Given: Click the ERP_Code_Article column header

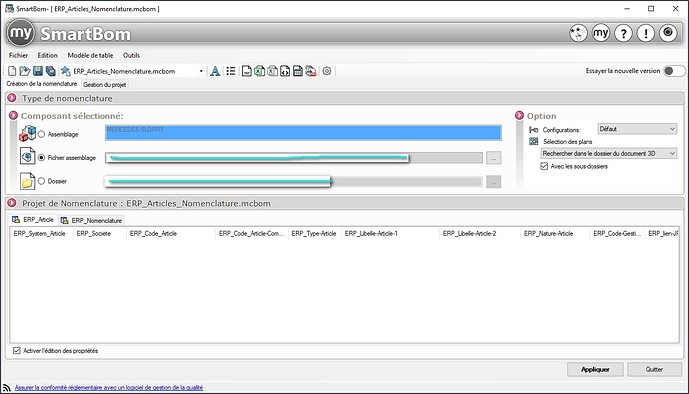Looking at the screenshot, I should tap(170, 234).
